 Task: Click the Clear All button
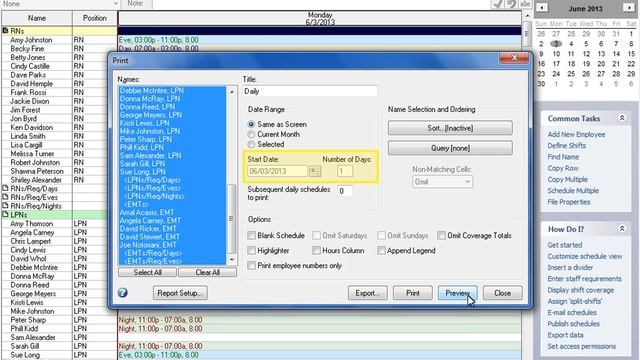coord(207,272)
